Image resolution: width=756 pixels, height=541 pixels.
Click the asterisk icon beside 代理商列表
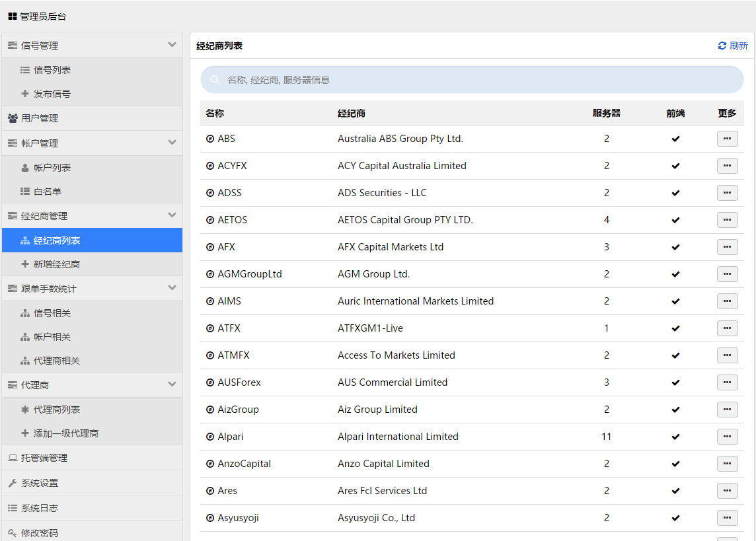(x=25, y=410)
